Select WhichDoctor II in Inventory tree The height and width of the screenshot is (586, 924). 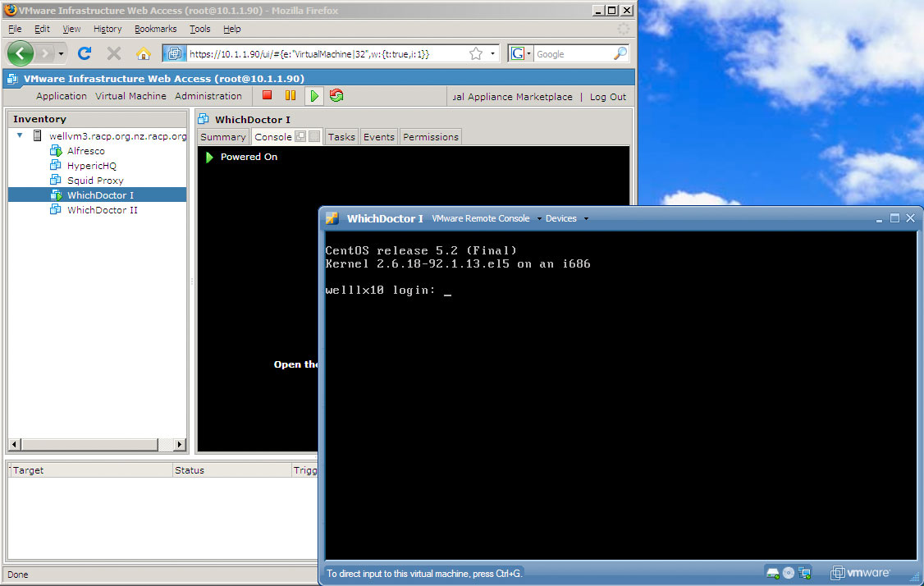pyautogui.click(x=103, y=210)
